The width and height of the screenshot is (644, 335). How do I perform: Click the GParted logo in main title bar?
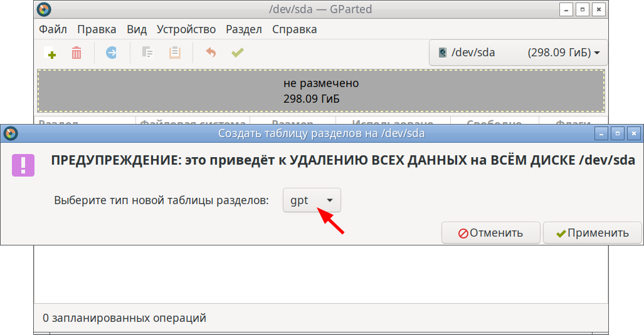coord(44,9)
